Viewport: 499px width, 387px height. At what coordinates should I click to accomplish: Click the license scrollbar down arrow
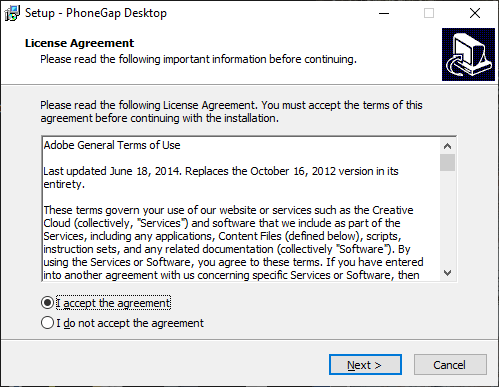point(447,273)
